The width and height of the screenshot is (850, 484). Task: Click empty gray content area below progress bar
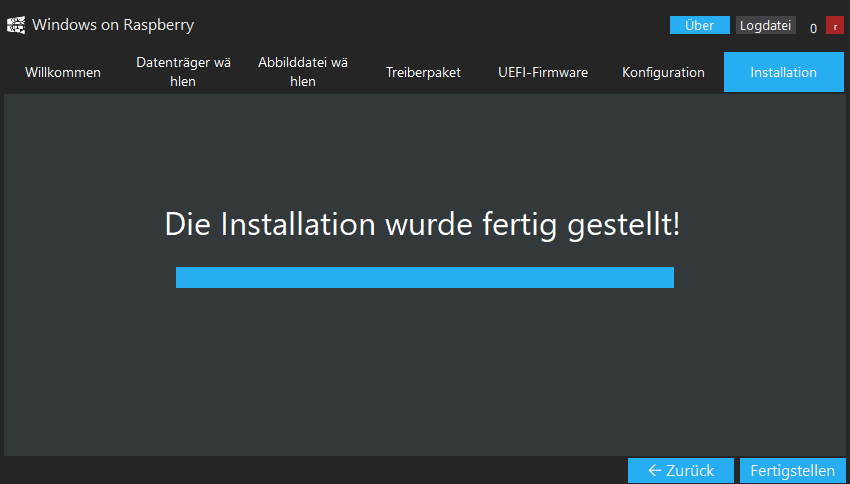tap(425, 374)
